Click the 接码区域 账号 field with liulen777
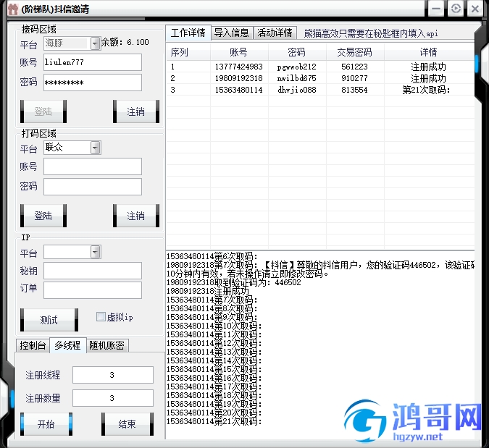 click(x=93, y=62)
